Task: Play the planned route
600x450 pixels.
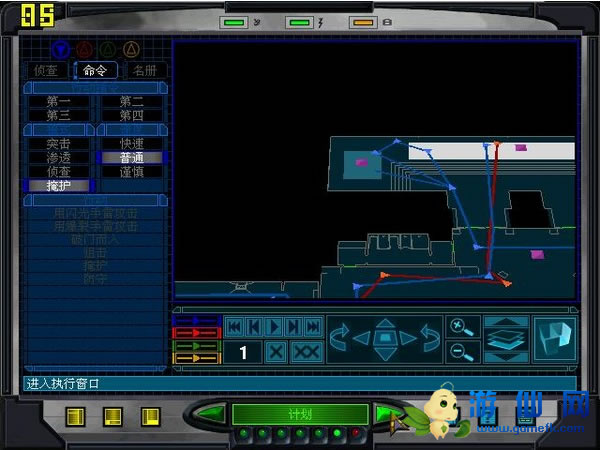Action: click(274, 327)
